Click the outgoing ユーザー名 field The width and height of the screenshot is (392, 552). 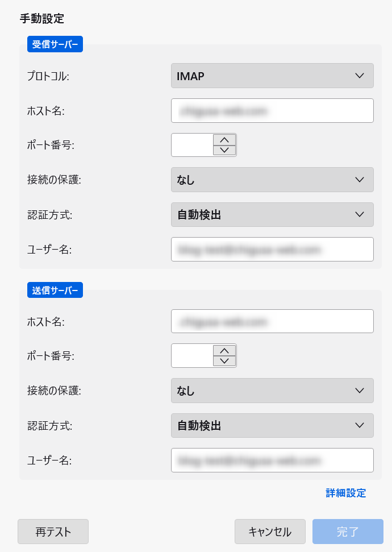pos(272,460)
